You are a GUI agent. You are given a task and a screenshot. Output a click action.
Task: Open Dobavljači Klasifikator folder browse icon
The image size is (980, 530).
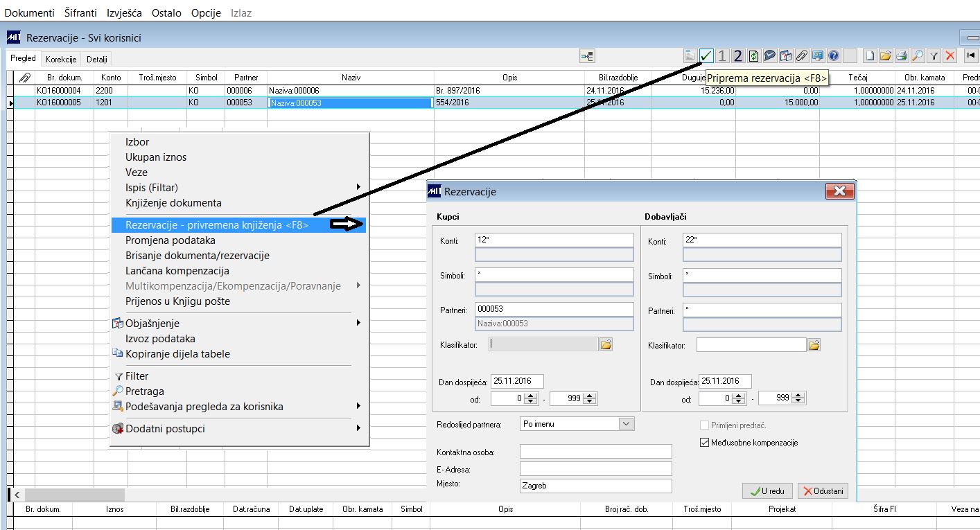[x=814, y=344]
